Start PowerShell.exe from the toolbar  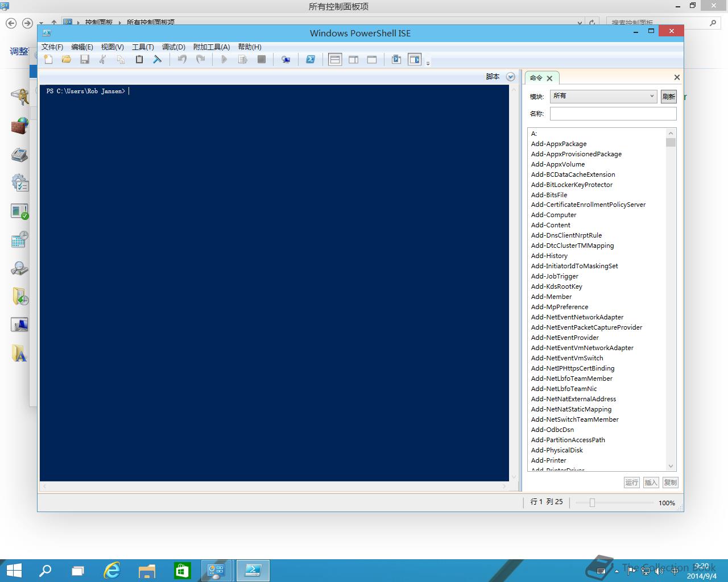coord(311,59)
